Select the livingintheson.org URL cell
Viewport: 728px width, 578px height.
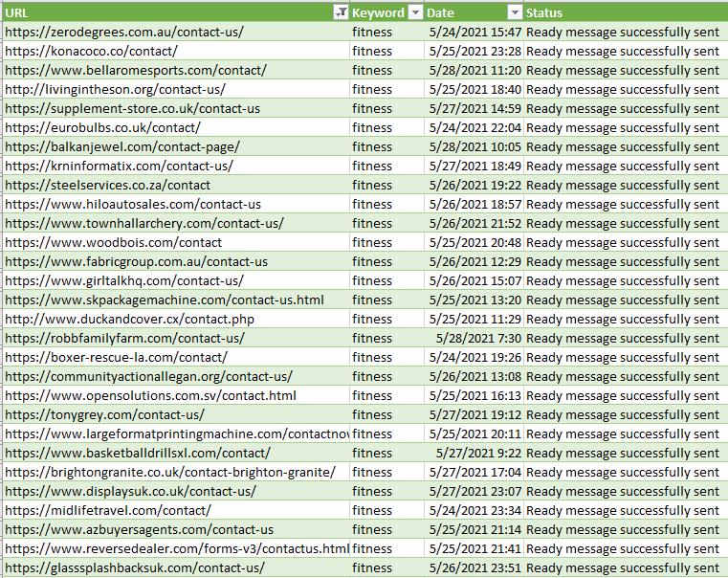pos(176,89)
